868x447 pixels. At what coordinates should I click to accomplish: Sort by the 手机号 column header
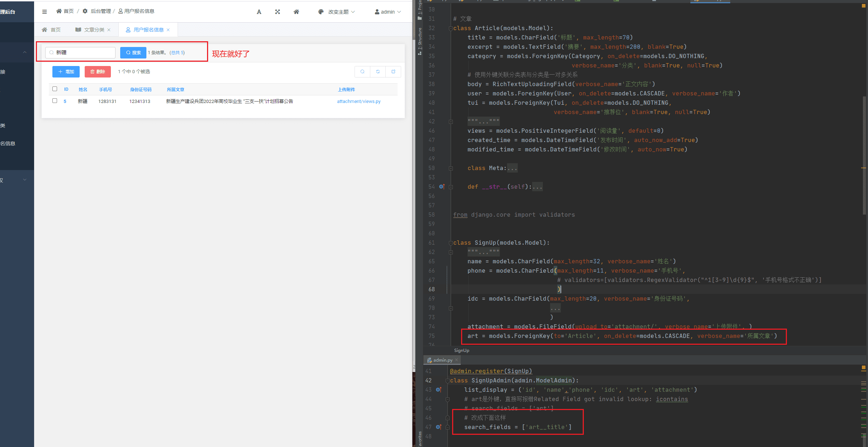[105, 89]
